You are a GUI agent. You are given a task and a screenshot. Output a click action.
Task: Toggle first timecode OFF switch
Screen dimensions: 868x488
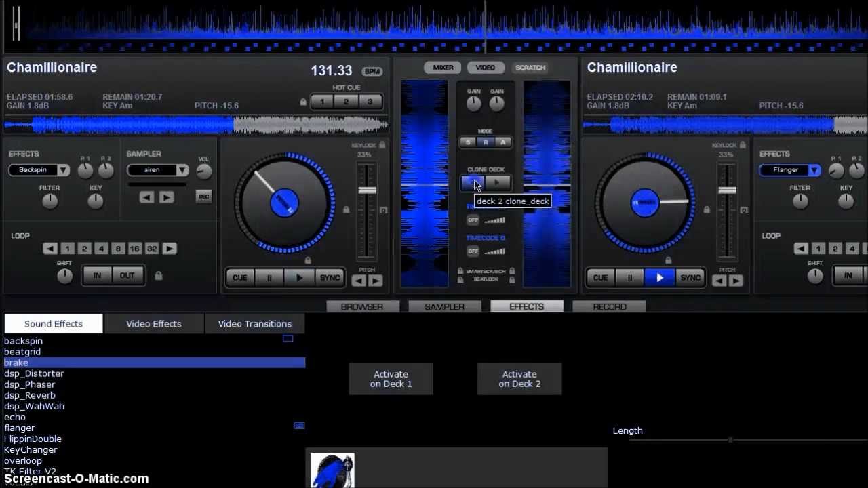(x=473, y=220)
